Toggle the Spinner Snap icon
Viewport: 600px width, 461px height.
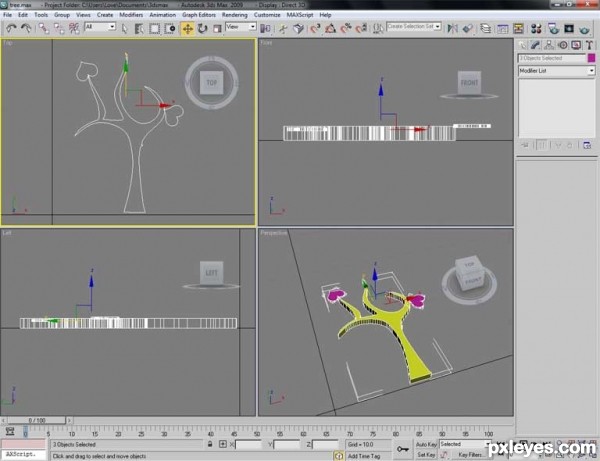click(x=361, y=29)
